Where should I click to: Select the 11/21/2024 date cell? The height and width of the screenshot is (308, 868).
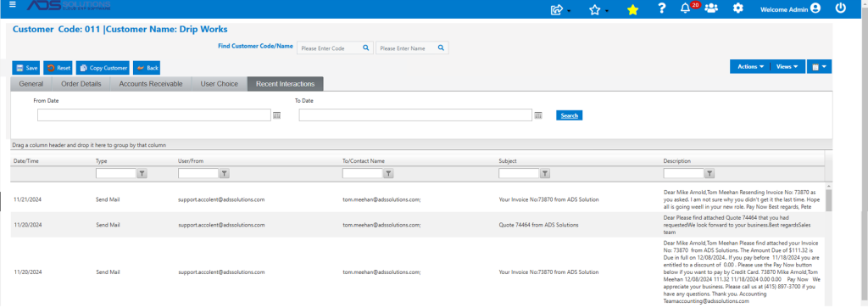coord(28,199)
